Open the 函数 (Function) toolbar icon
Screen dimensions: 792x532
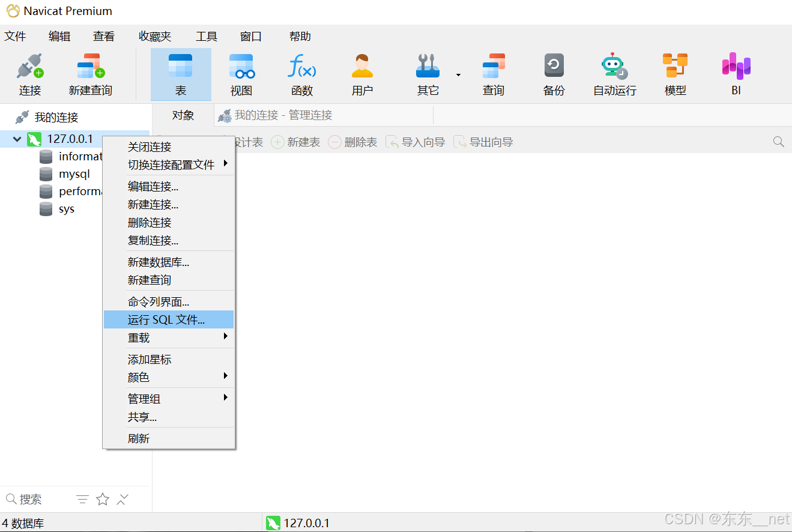[302, 74]
